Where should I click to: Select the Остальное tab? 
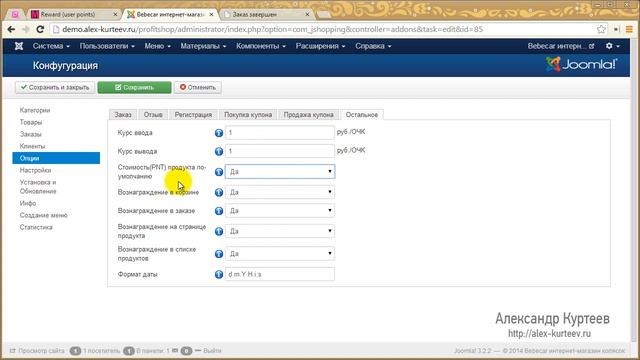[x=362, y=115]
